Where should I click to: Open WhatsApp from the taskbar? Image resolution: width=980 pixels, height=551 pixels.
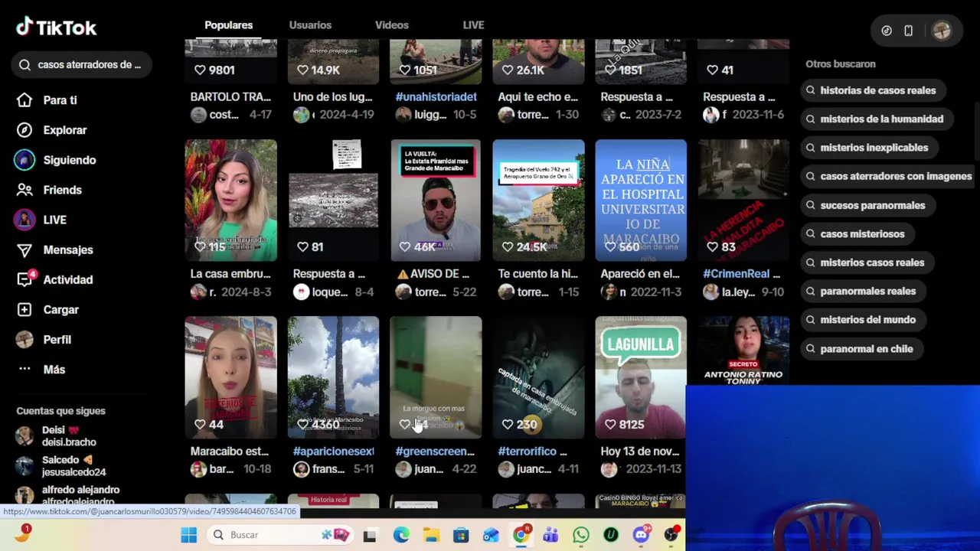point(581,535)
